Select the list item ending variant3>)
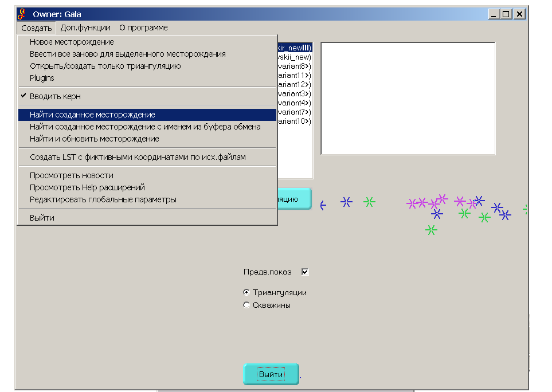 [295, 93]
